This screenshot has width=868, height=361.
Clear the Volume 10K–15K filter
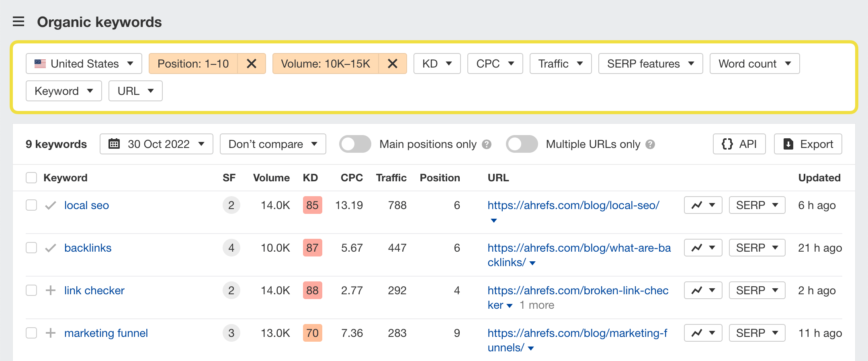click(393, 64)
